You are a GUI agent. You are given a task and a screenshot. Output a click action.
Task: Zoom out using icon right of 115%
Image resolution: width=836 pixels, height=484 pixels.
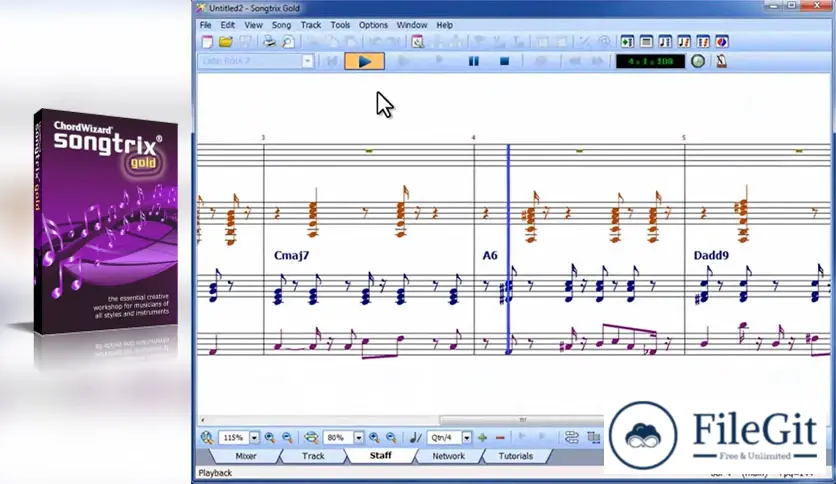pos(287,438)
